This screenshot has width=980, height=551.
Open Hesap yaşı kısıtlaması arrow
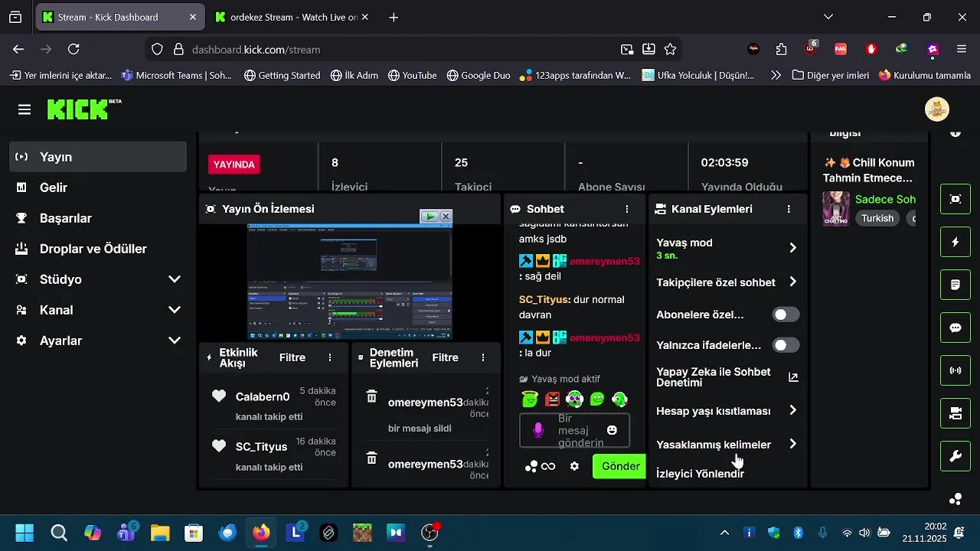coord(792,410)
